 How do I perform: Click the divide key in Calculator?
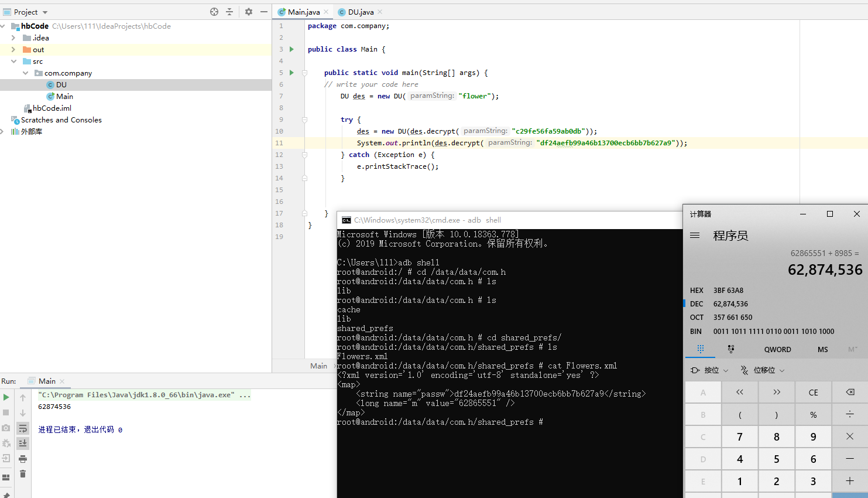coord(850,414)
